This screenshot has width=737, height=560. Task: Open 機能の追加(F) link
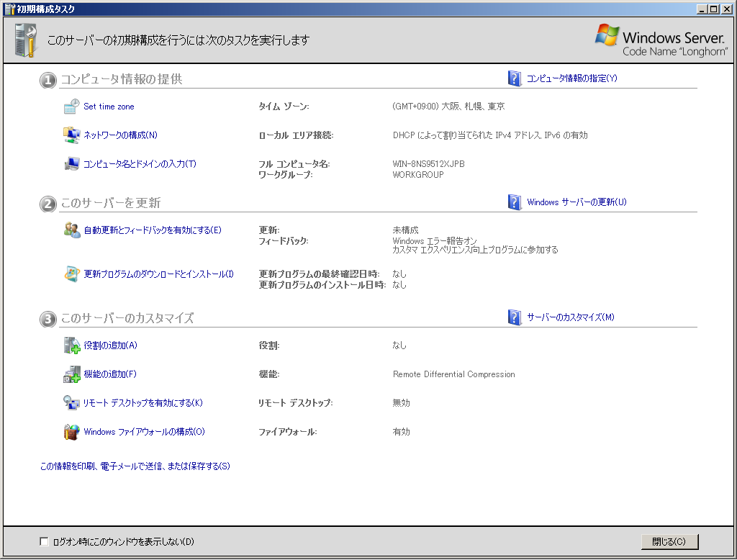click(110, 374)
